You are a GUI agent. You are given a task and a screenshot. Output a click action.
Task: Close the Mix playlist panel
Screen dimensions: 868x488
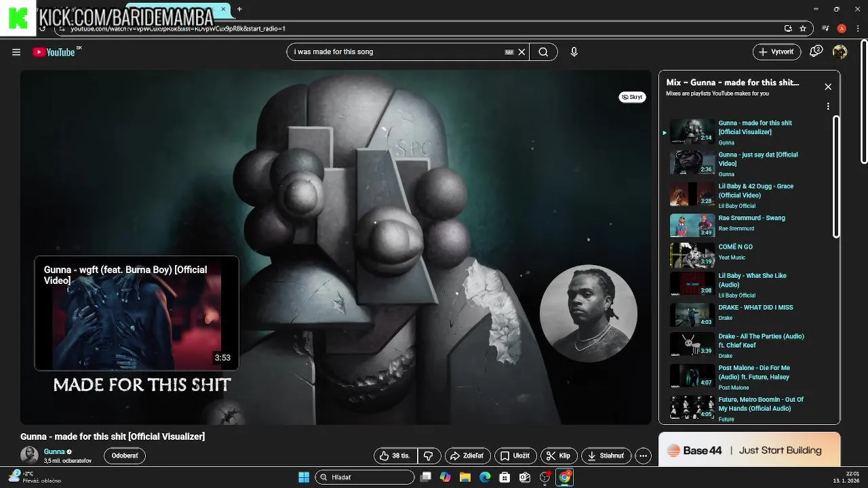pos(828,87)
